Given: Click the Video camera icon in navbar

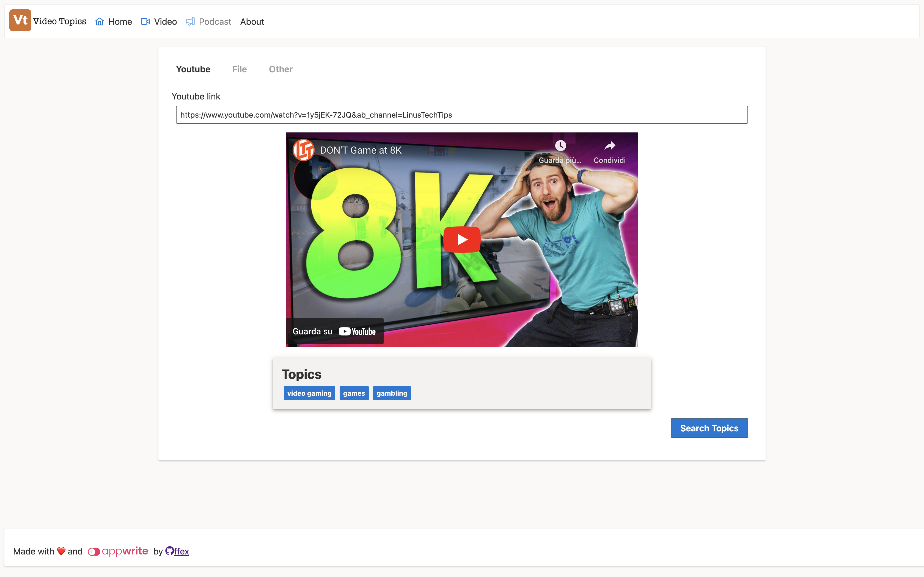Looking at the screenshot, I should pyautogui.click(x=145, y=22).
